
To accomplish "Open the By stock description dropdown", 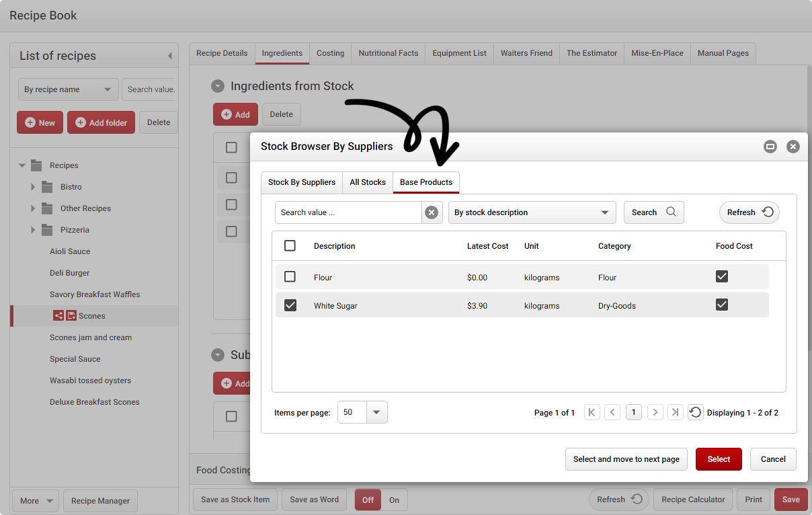I will point(532,212).
